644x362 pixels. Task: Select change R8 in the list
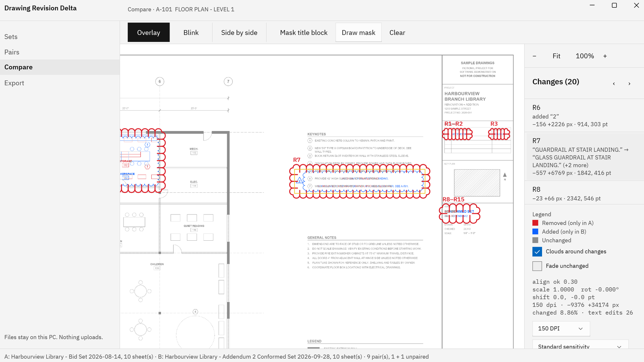click(x=584, y=193)
